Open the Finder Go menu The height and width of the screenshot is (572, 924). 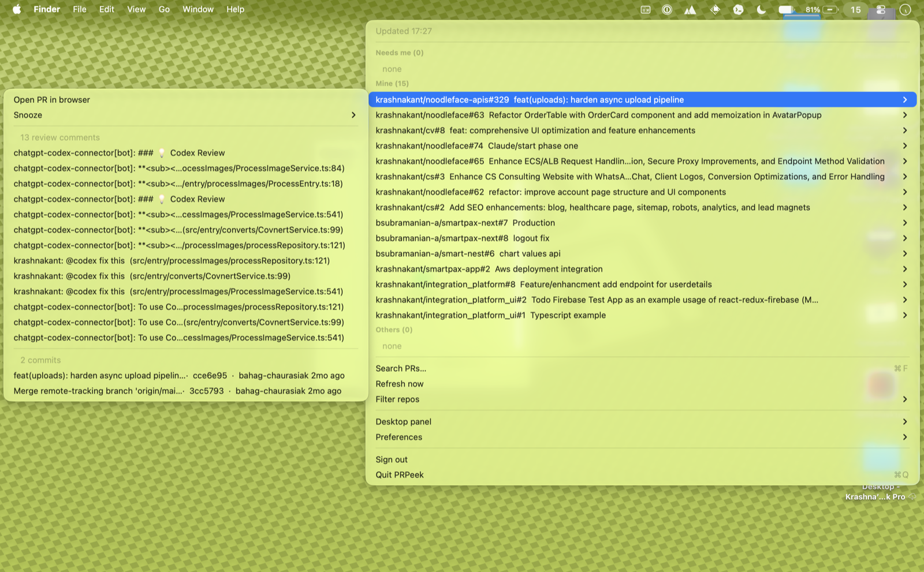point(164,9)
